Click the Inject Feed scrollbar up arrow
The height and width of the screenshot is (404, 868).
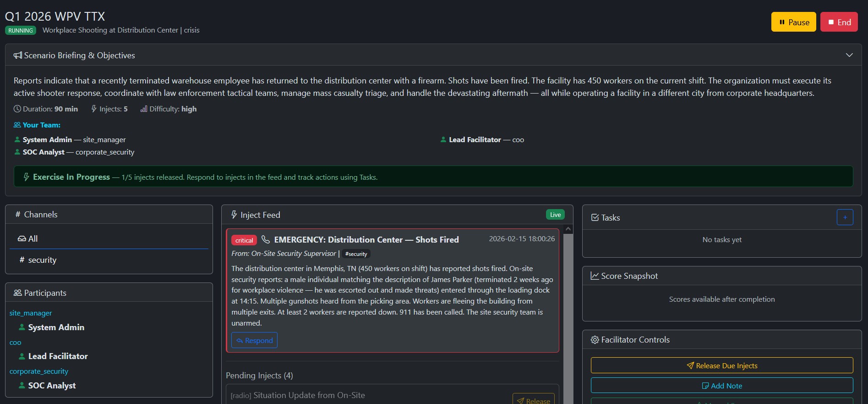coord(568,229)
